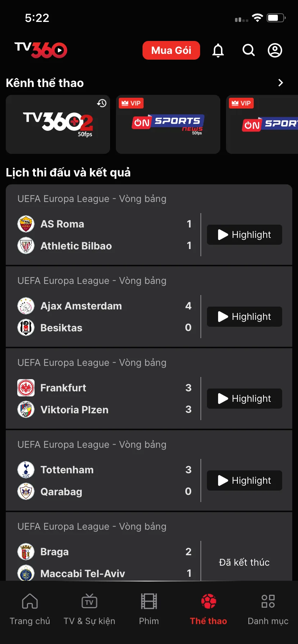The image size is (298, 644).
Task: Open Danh mục categories tab
Action: point(268,609)
